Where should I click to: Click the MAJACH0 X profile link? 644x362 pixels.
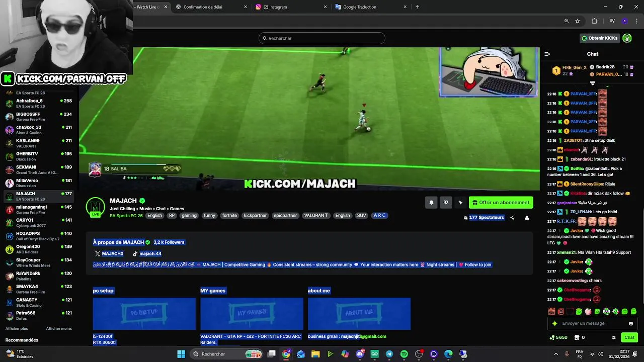click(x=109, y=254)
